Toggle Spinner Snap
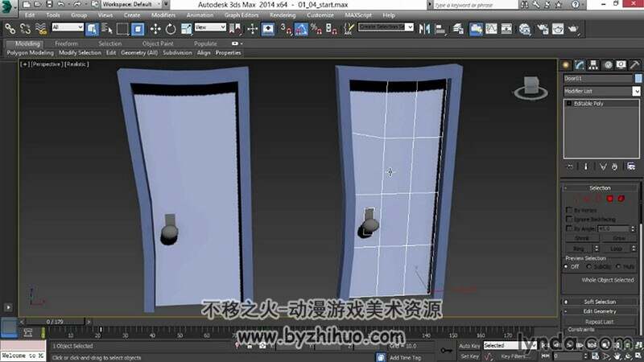This screenshot has height=362, width=644. point(332,29)
